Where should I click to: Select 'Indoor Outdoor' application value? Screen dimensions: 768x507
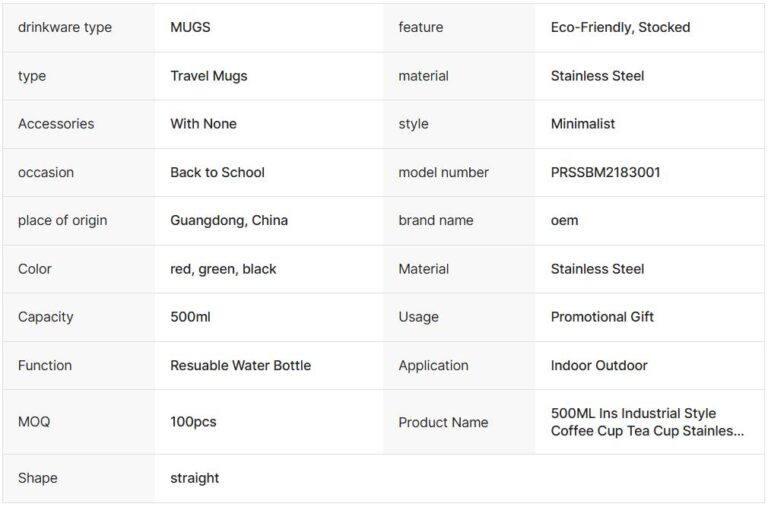pos(599,365)
